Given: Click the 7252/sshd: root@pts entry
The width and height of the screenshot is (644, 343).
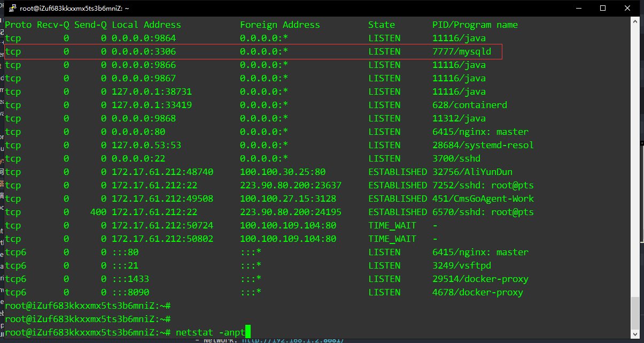Looking at the screenshot, I should pos(483,185).
